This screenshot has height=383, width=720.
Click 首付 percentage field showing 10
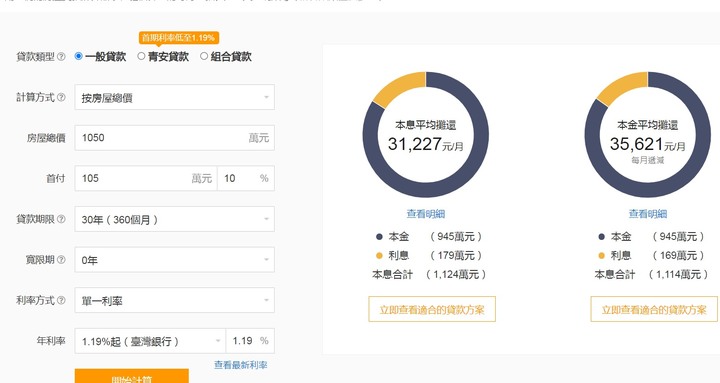pyautogui.click(x=246, y=178)
